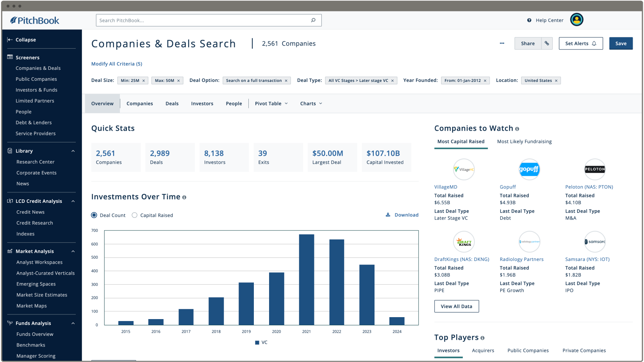Remove the Min: 25M filter chip

pos(143,81)
